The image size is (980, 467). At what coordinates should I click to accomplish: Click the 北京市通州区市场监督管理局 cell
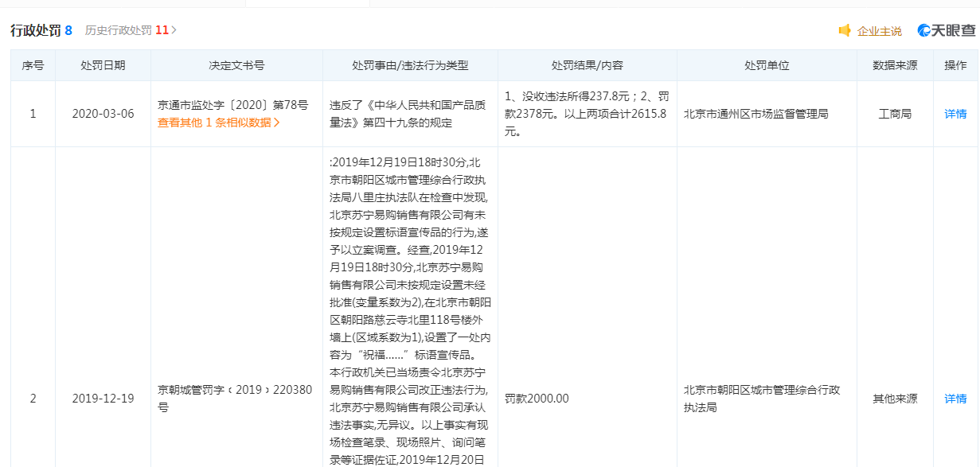[x=755, y=114]
